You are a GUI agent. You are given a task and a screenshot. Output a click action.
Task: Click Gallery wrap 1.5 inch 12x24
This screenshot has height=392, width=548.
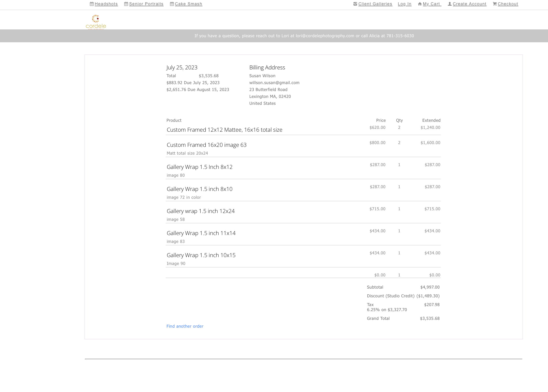(201, 211)
